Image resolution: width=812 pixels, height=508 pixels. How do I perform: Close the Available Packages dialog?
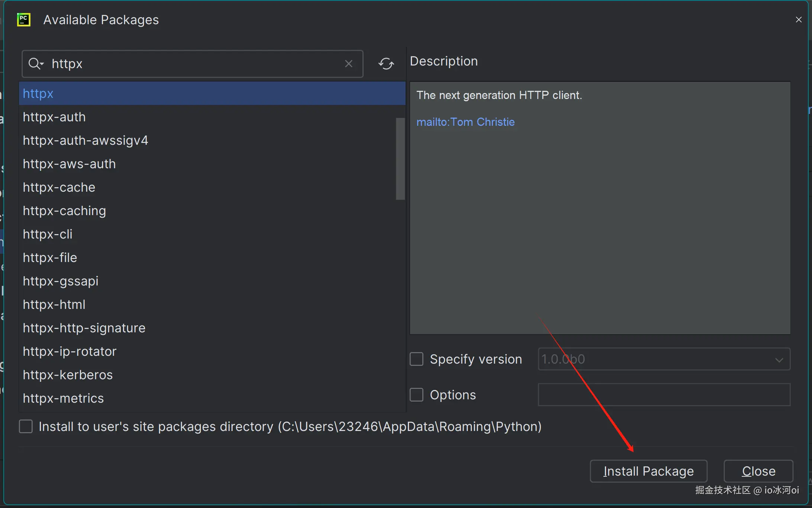click(798, 20)
